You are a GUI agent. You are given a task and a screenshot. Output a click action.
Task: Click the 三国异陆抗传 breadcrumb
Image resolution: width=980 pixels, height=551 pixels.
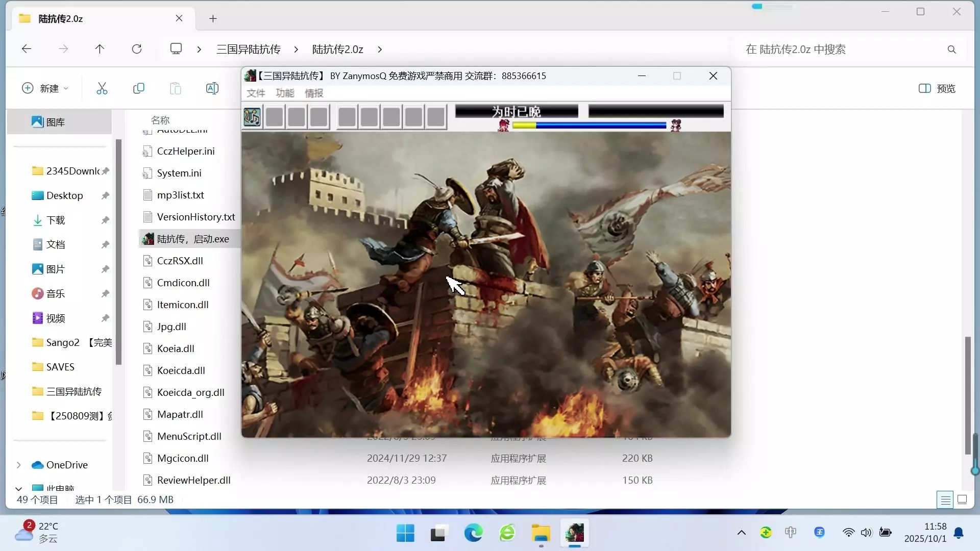click(x=249, y=49)
